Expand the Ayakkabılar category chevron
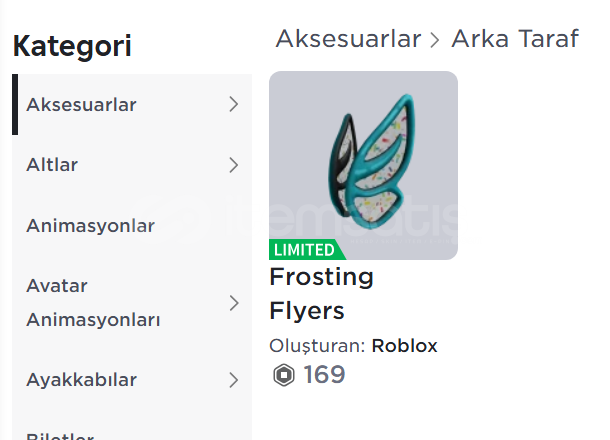610x440 pixels. [x=233, y=380]
